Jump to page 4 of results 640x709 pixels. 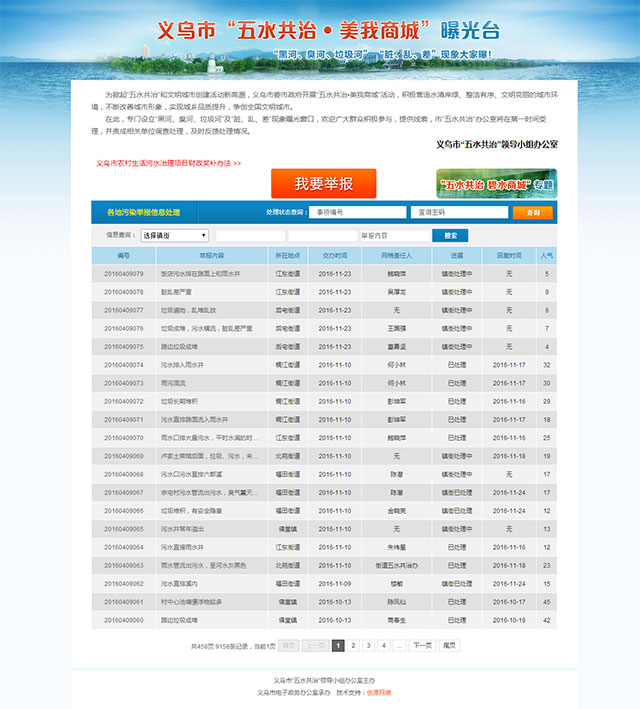coord(383,646)
